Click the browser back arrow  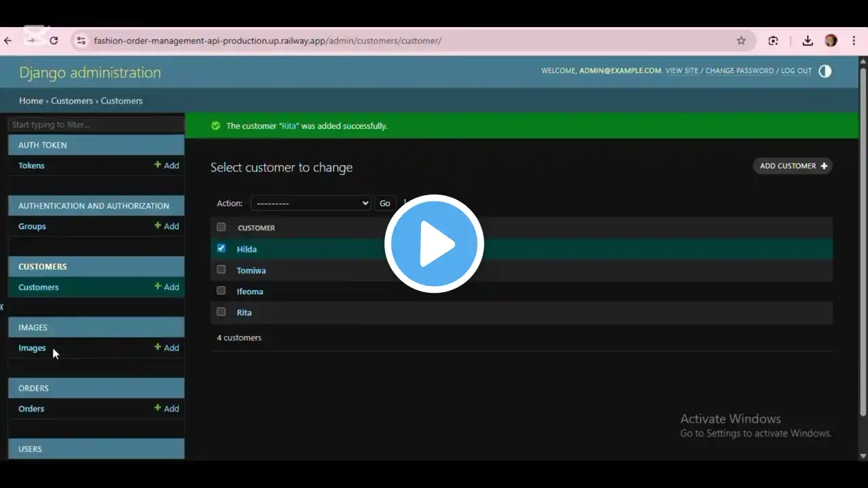point(8,41)
